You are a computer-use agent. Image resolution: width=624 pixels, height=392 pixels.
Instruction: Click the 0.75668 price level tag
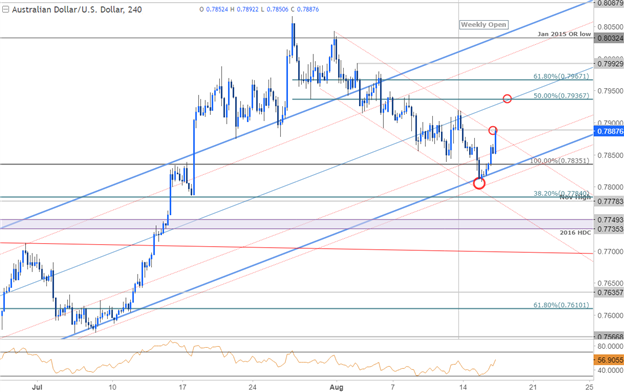point(609,337)
